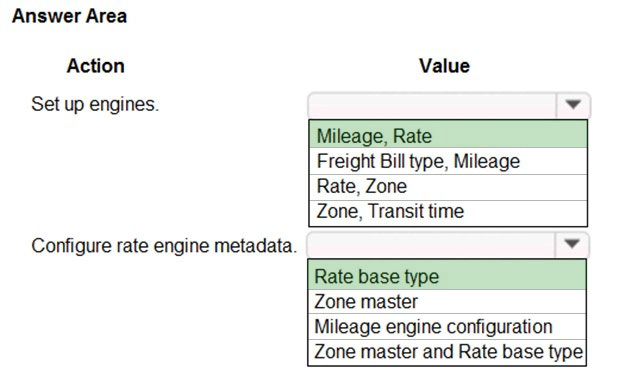
Task: Select the Rate, Zone option
Action: [448, 187]
